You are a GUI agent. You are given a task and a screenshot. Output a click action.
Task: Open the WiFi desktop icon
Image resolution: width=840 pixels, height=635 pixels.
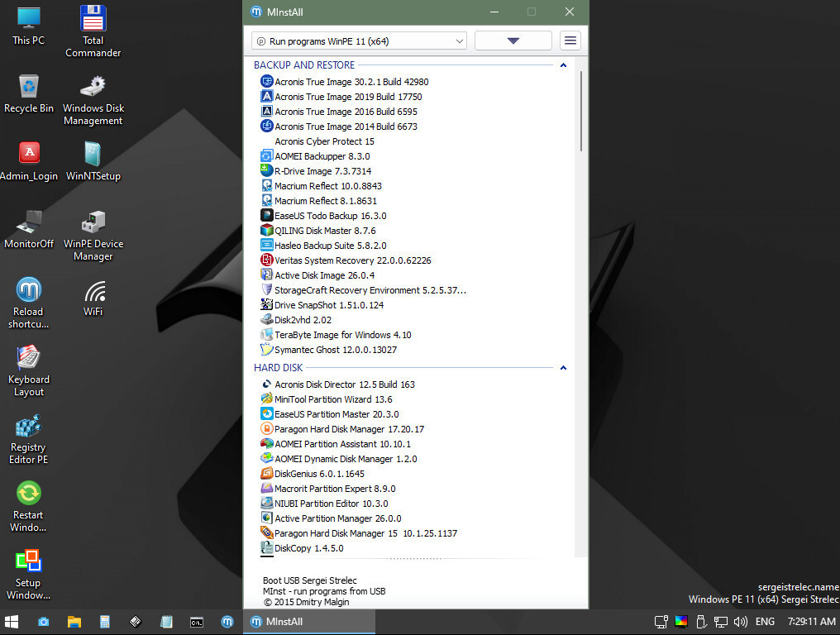(x=93, y=298)
